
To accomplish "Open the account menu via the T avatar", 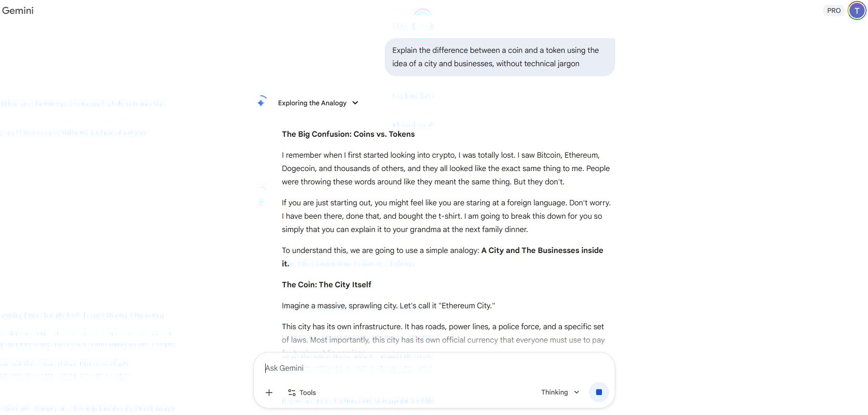I will point(857,11).
